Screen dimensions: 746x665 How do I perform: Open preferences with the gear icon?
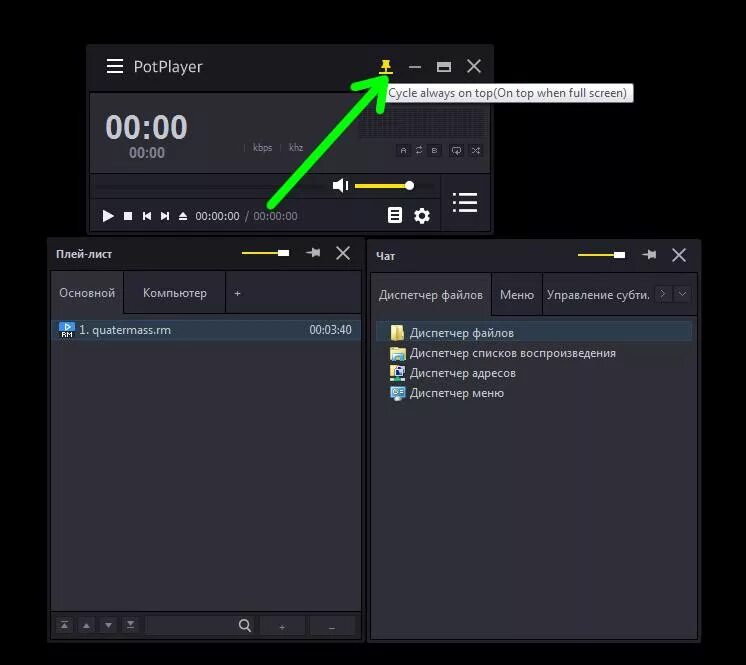pyautogui.click(x=422, y=215)
